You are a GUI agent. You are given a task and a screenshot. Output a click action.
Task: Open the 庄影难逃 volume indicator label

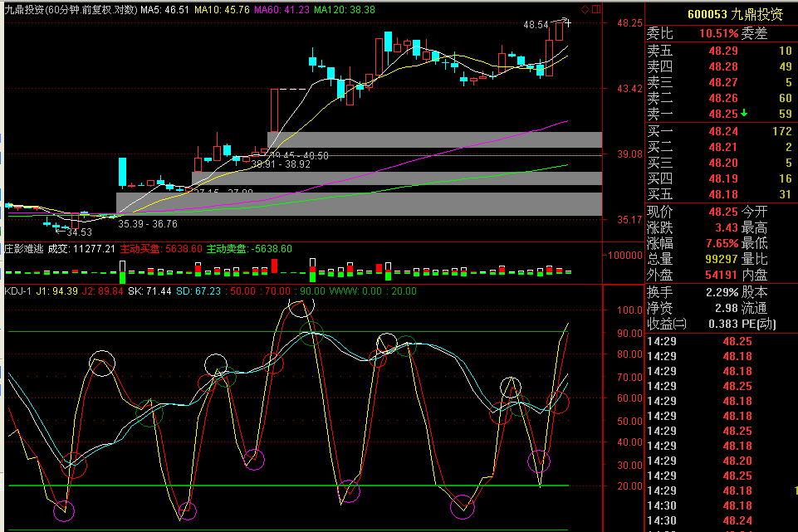(x=23, y=248)
